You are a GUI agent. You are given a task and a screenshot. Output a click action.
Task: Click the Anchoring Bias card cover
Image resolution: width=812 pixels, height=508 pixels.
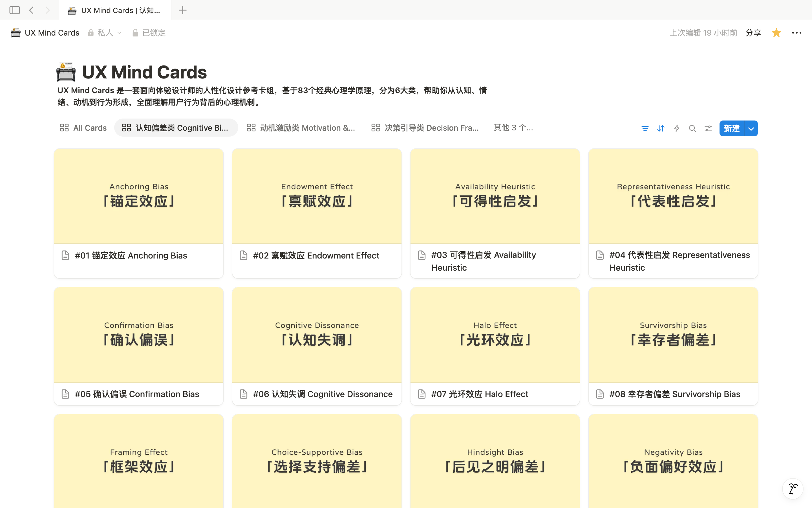point(139,196)
